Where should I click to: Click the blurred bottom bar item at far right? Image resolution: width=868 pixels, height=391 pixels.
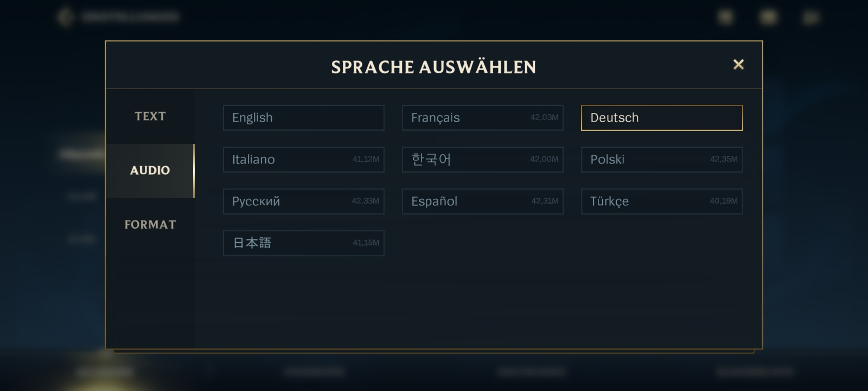[754, 372]
